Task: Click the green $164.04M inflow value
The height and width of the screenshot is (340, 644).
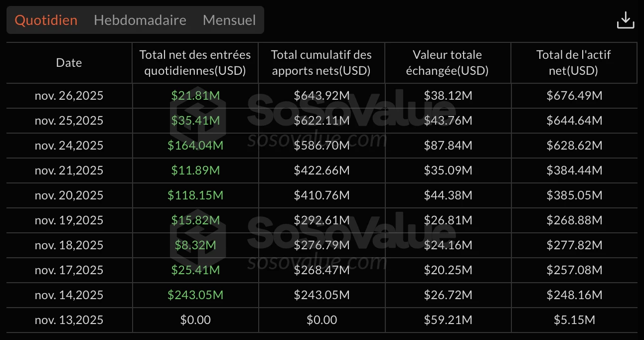Action: 195,145
